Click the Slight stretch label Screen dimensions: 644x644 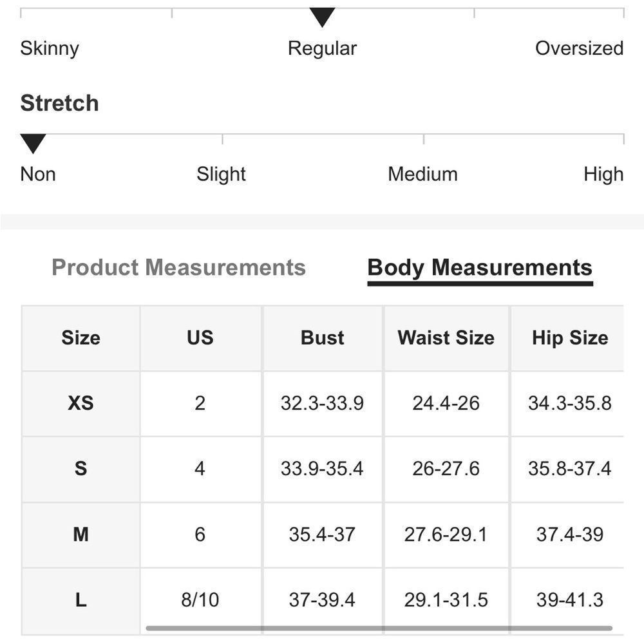point(221,174)
